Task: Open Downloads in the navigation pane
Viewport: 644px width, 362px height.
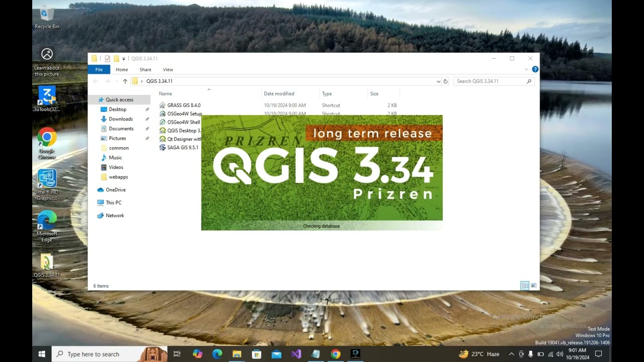Action: [121, 119]
